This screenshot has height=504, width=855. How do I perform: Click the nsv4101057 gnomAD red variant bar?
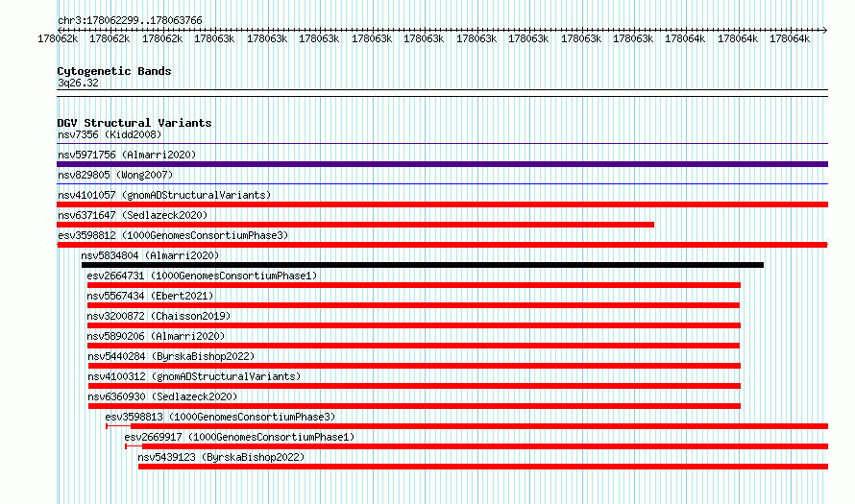[442, 204]
